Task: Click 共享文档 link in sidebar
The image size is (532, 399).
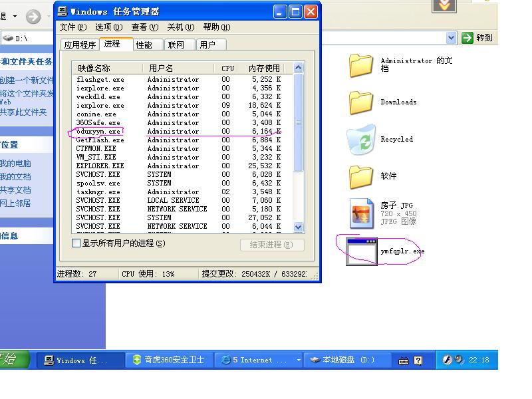Action: (15, 190)
